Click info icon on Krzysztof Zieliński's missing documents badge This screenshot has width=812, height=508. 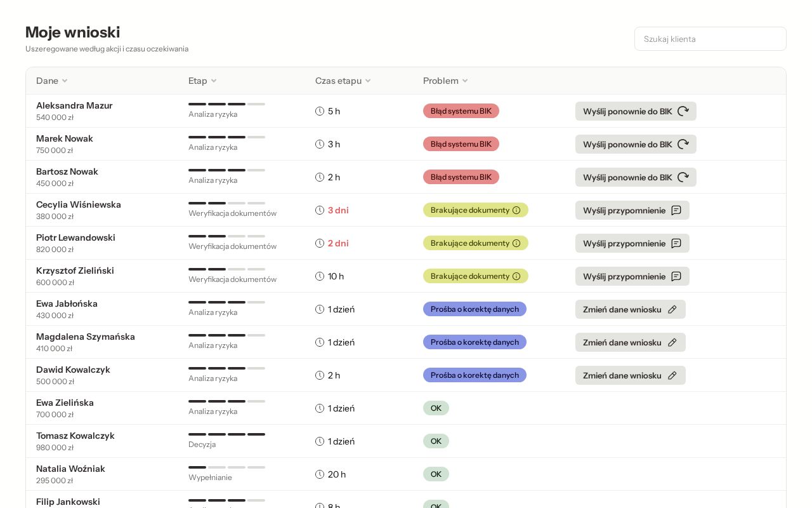(x=516, y=276)
